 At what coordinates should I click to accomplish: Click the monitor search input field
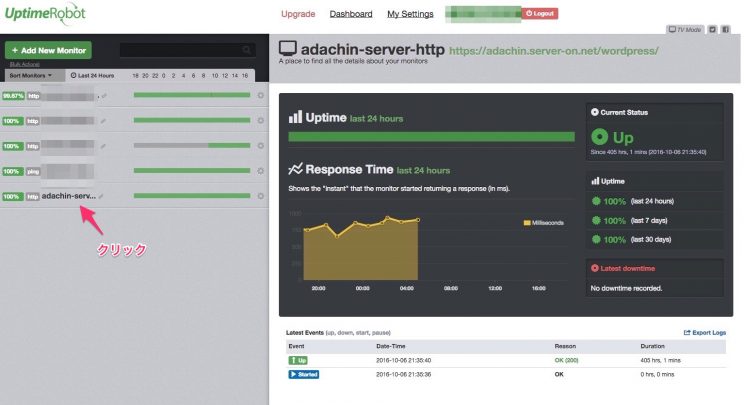(x=180, y=49)
